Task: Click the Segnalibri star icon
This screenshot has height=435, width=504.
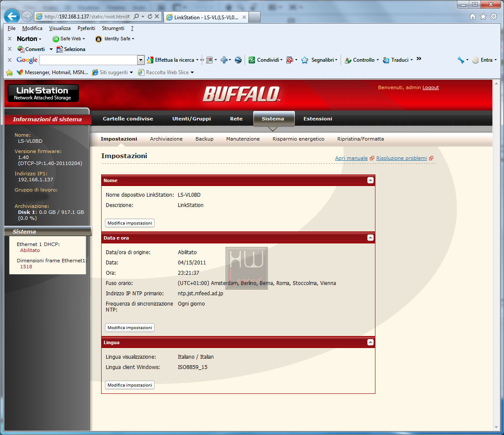Action: coord(305,60)
